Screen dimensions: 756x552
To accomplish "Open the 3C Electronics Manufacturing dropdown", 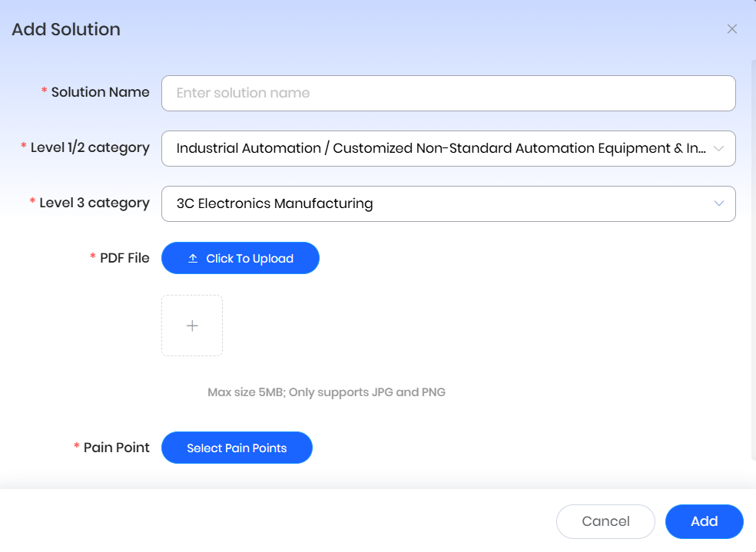I will [441, 203].
